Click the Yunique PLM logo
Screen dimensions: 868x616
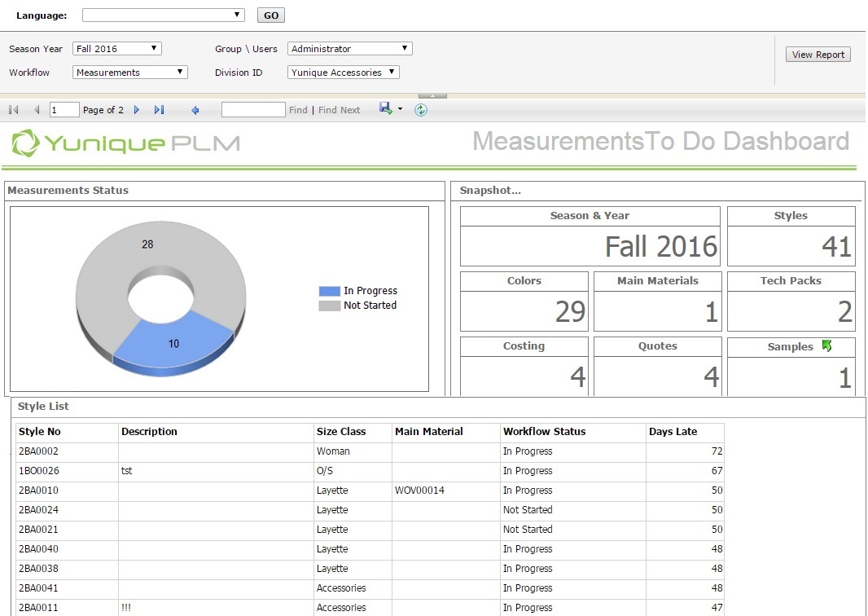click(x=126, y=143)
